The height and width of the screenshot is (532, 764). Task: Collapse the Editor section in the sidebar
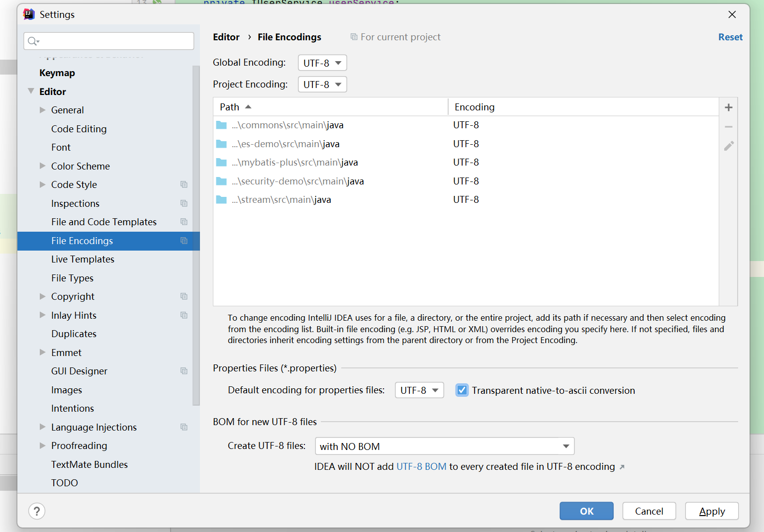[x=31, y=91]
